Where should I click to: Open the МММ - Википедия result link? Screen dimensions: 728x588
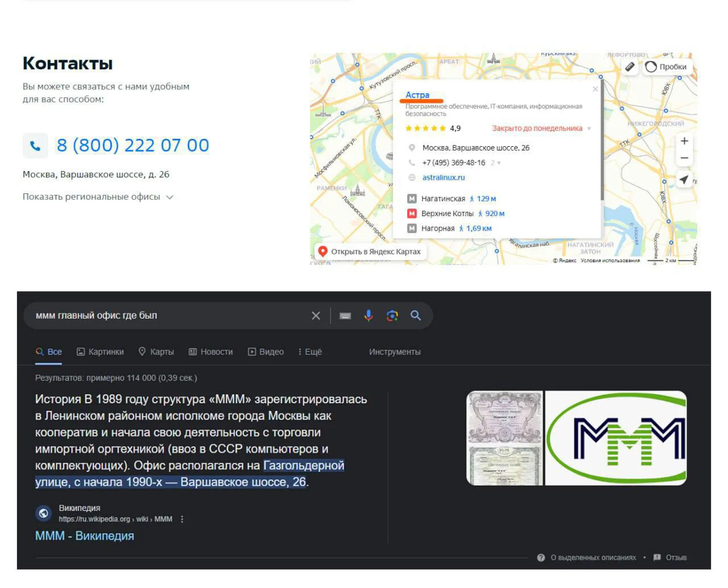[x=85, y=536]
